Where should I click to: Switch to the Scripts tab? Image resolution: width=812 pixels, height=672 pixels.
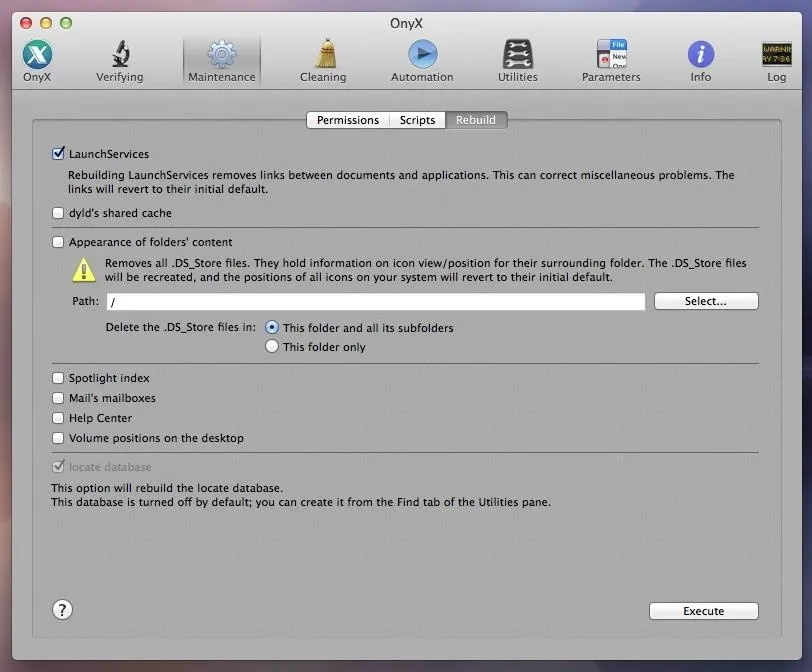417,120
